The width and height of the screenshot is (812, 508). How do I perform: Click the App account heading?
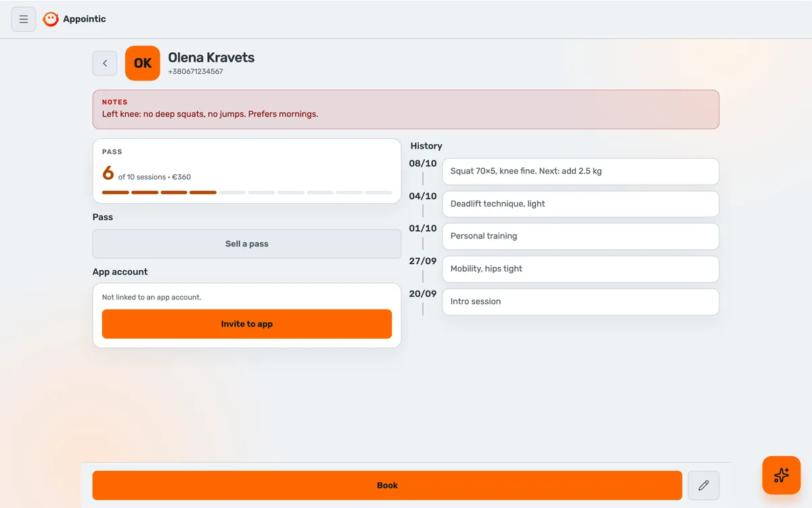click(120, 272)
